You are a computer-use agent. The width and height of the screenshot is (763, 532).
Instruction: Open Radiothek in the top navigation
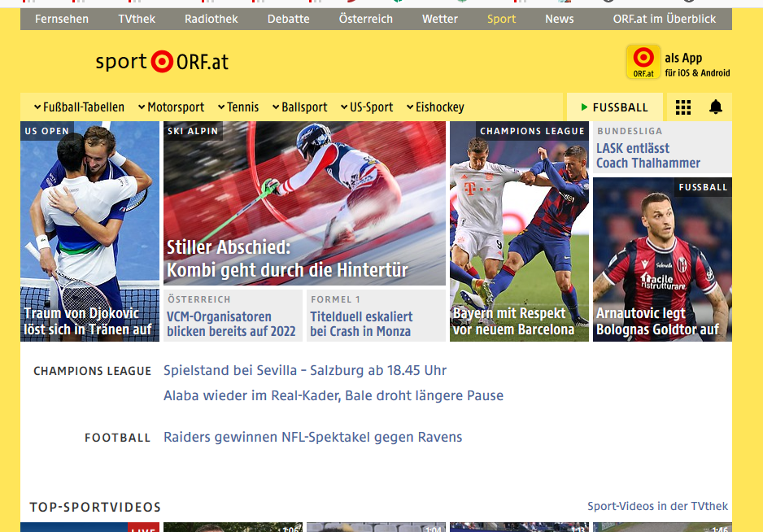tap(211, 19)
